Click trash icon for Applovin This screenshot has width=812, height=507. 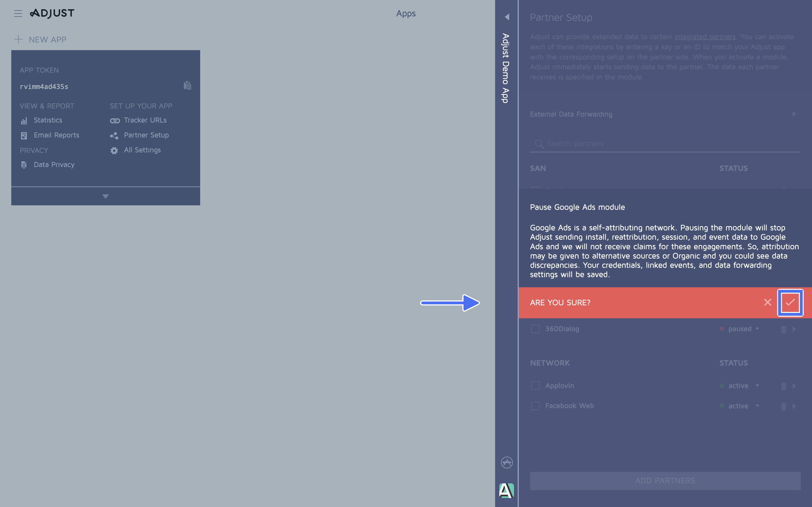[784, 386]
